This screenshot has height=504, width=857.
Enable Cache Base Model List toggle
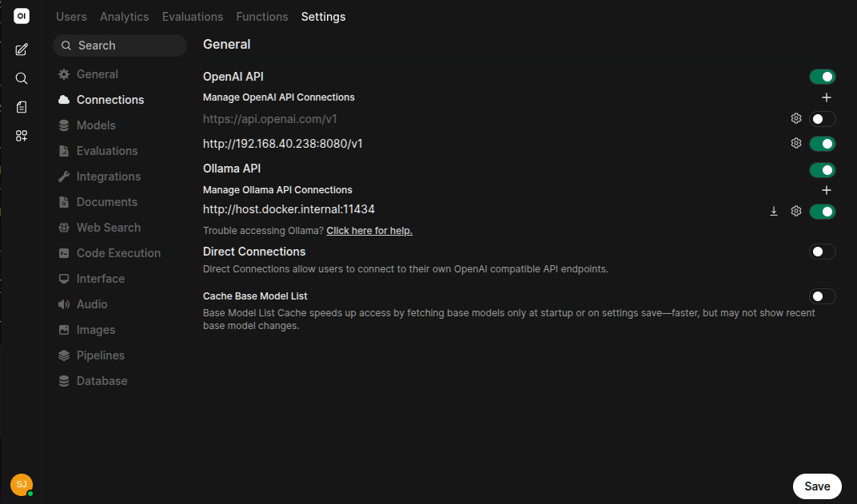(x=822, y=296)
